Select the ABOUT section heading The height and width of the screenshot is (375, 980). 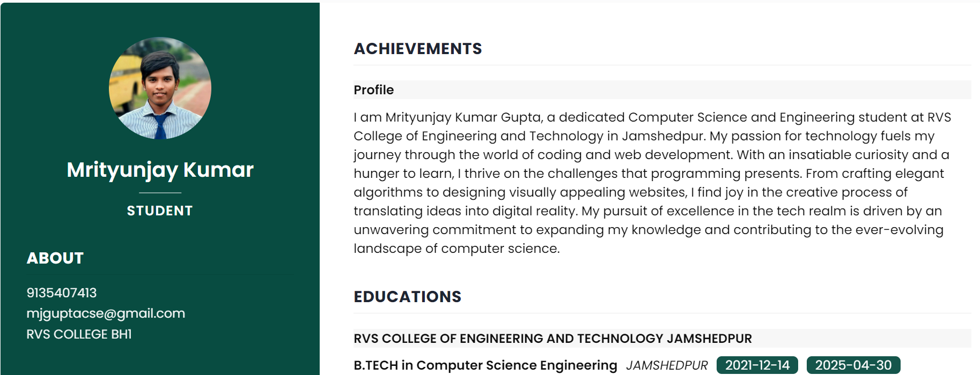[55, 258]
